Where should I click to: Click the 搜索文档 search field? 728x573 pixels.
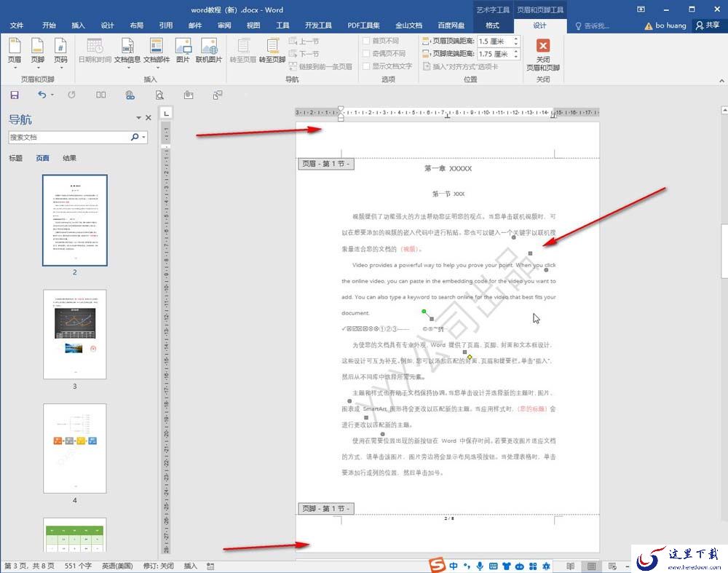[x=68, y=137]
